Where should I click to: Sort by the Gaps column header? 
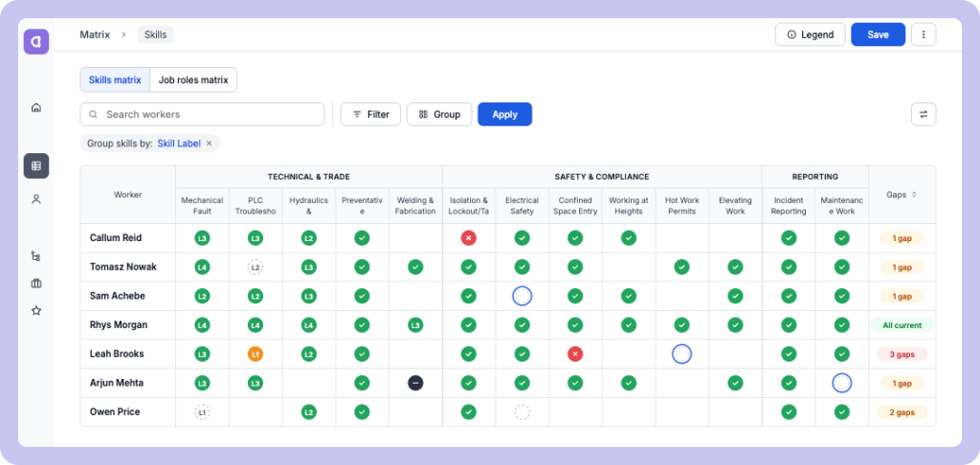[x=902, y=194]
